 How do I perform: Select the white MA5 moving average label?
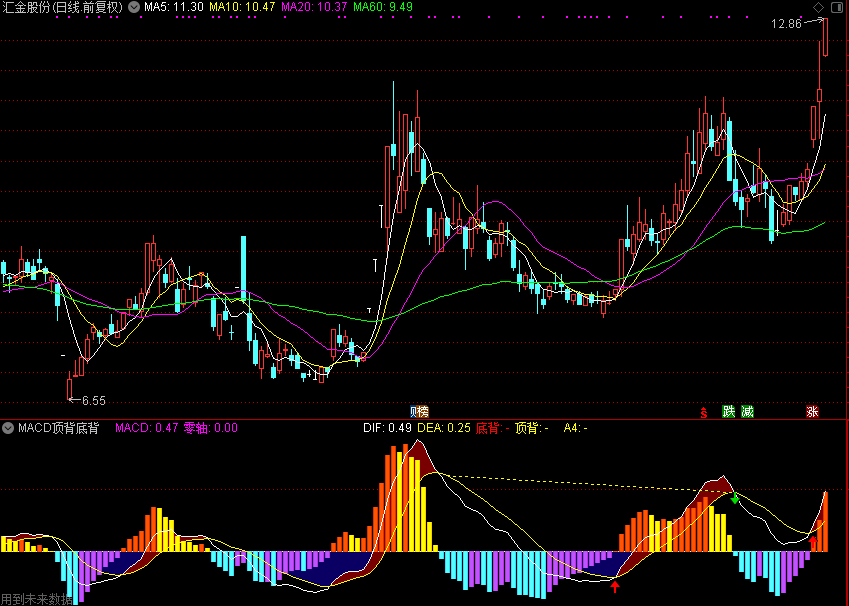click(174, 7)
